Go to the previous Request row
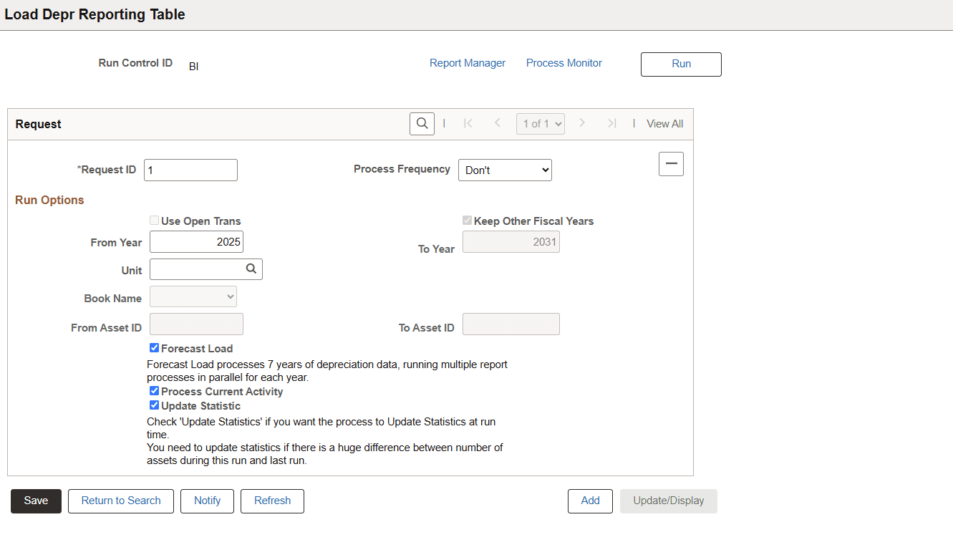This screenshot has height=560, width=953. [498, 123]
